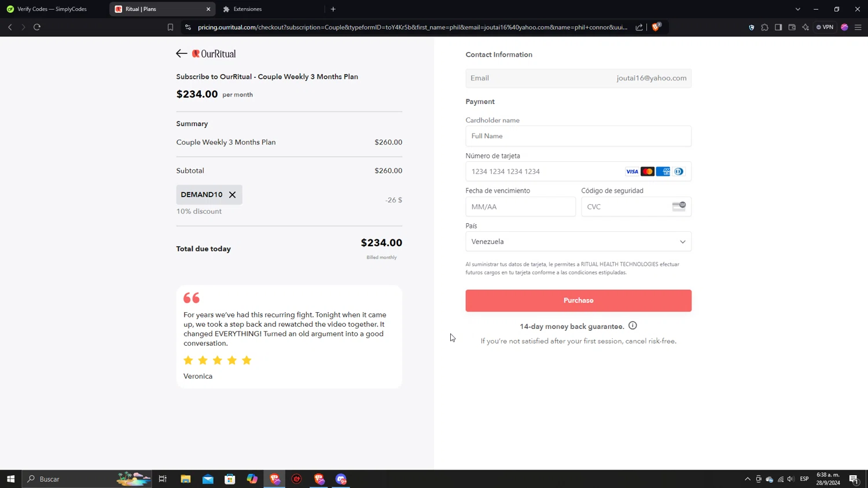Expand the tab search dropdown arrow
The width and height of the screenshot is (868, 488).
click(x=798, y=9)
